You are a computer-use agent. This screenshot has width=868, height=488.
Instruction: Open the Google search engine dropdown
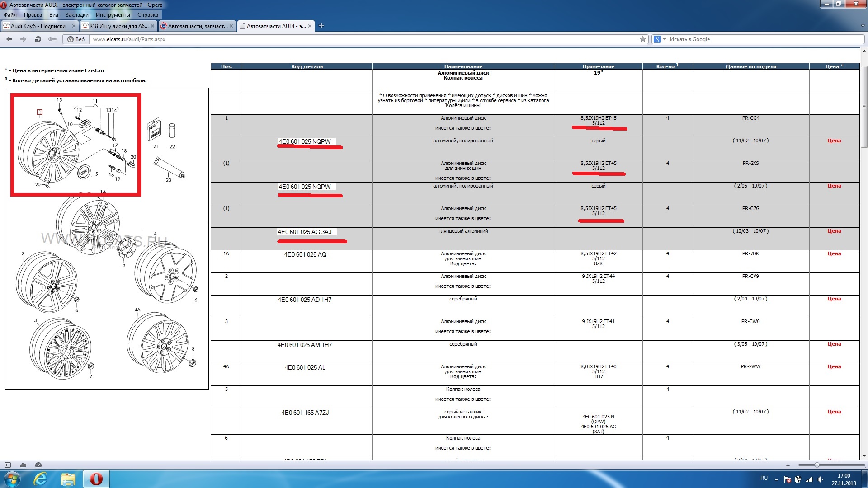click(660, 39)
